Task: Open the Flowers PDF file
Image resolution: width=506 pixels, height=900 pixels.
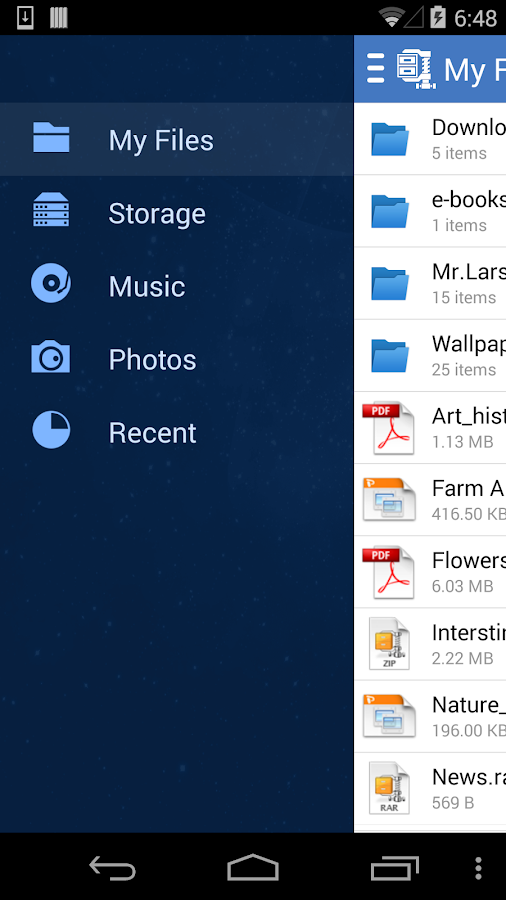Action: (x=430, y=572)
